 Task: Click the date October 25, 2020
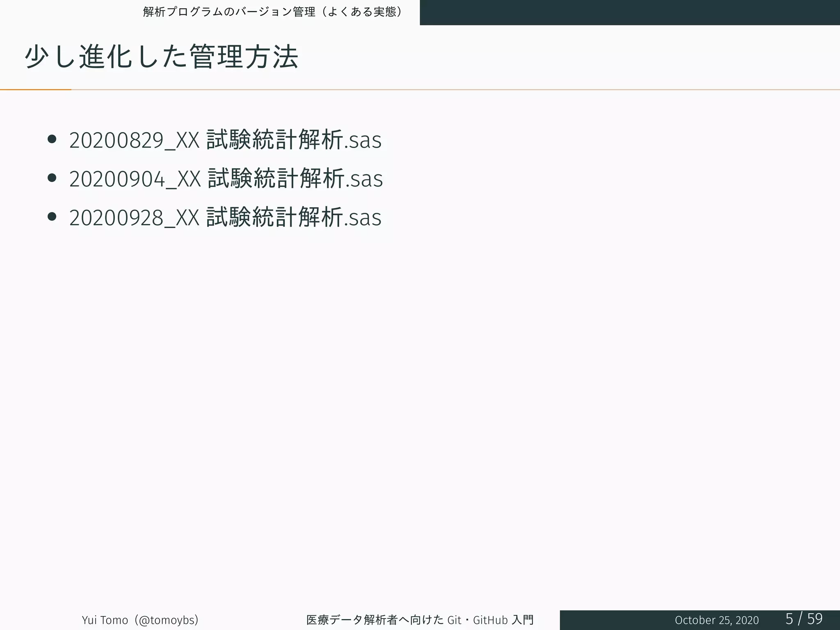(717, 620)
